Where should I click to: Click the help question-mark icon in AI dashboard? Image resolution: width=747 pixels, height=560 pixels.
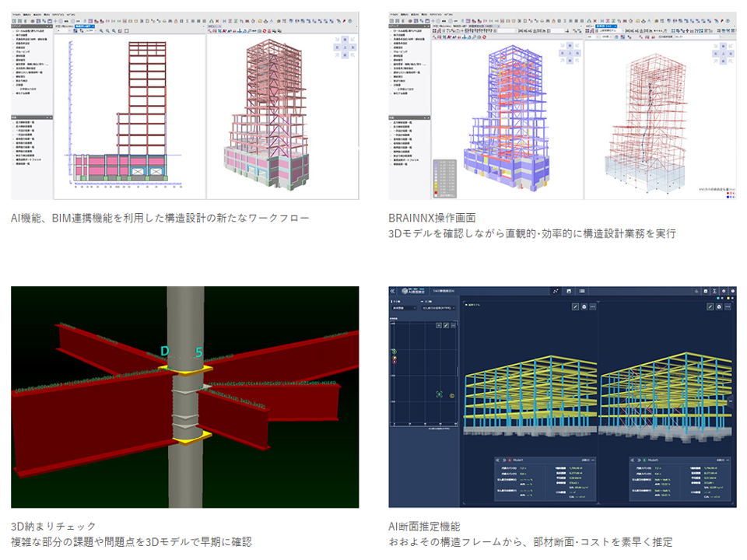tap(732, 291)
